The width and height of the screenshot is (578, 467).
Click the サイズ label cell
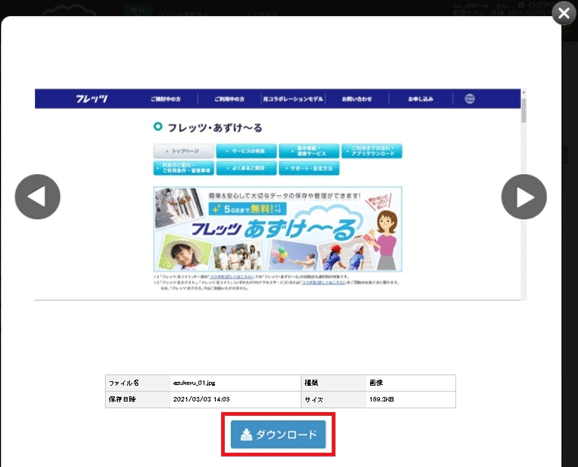334,399
